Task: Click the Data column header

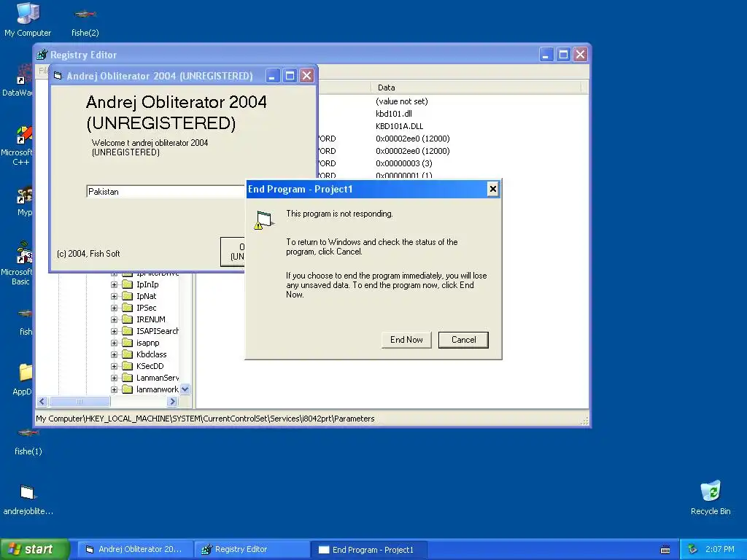Action: click(476, 87)
